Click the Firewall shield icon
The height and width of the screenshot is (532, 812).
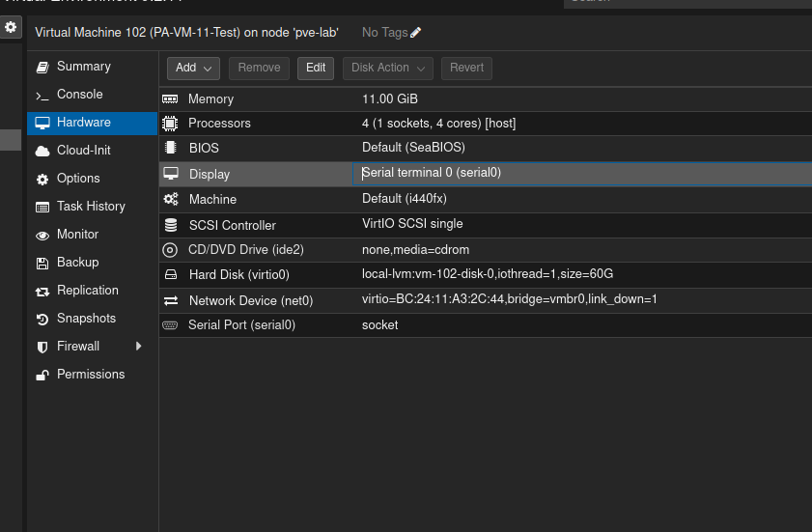(x=42, y=347)
